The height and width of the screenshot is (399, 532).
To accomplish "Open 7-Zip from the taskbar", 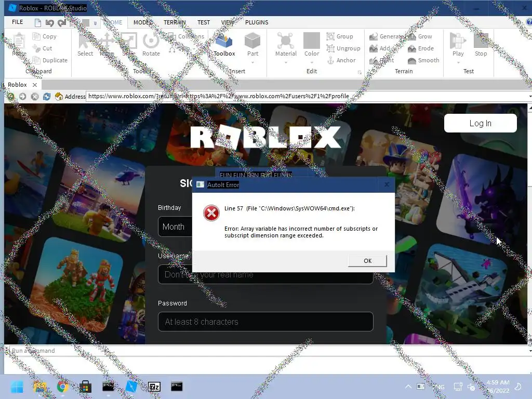I will (x=154, y=387).
